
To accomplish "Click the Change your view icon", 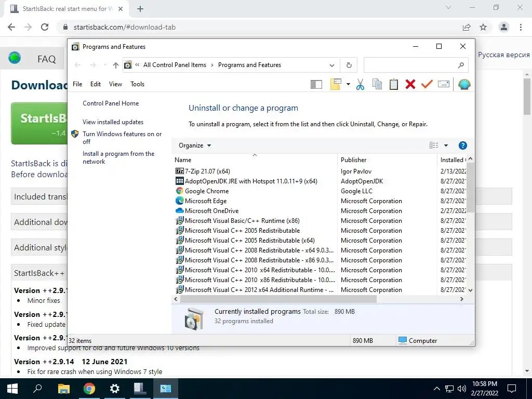I will (434, 145).
